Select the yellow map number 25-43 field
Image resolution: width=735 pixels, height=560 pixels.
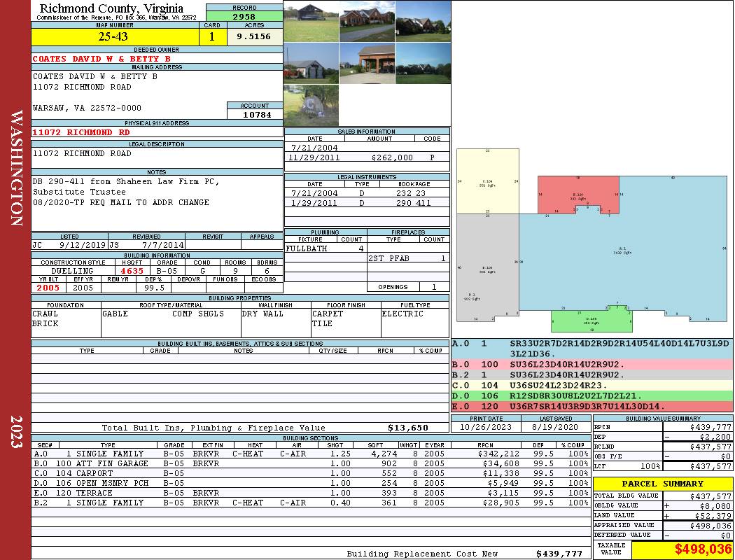click(x=115, y=36)
